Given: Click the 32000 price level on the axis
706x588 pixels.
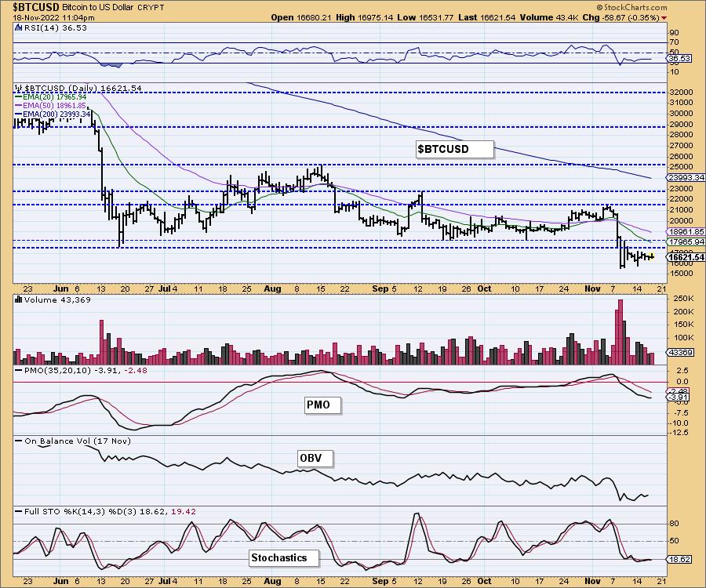Looking at the screenshot, I should 681,93.
